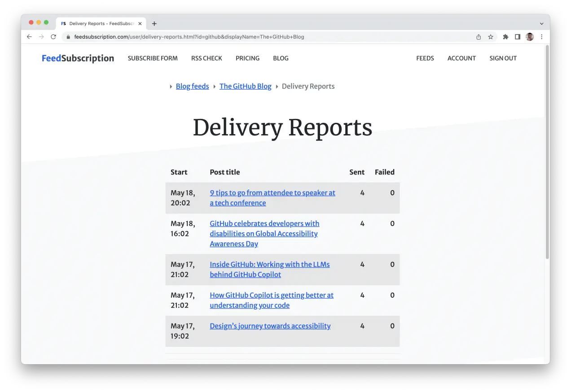571x392 pixels.
Task: Click the forward navigation arrow
Action: point(41,37)
